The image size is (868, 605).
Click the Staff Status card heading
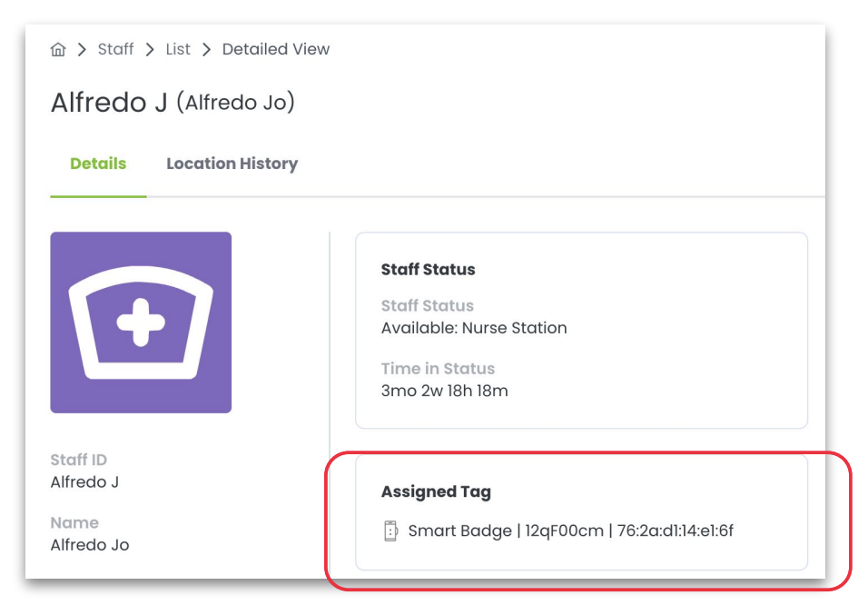pos(428,270)
